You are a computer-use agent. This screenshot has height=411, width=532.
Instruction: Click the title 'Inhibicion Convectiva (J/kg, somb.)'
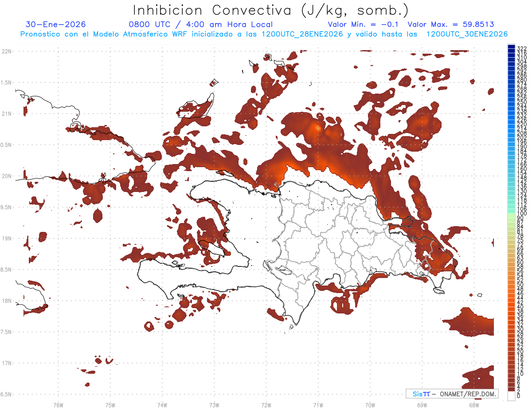[270, 11]
